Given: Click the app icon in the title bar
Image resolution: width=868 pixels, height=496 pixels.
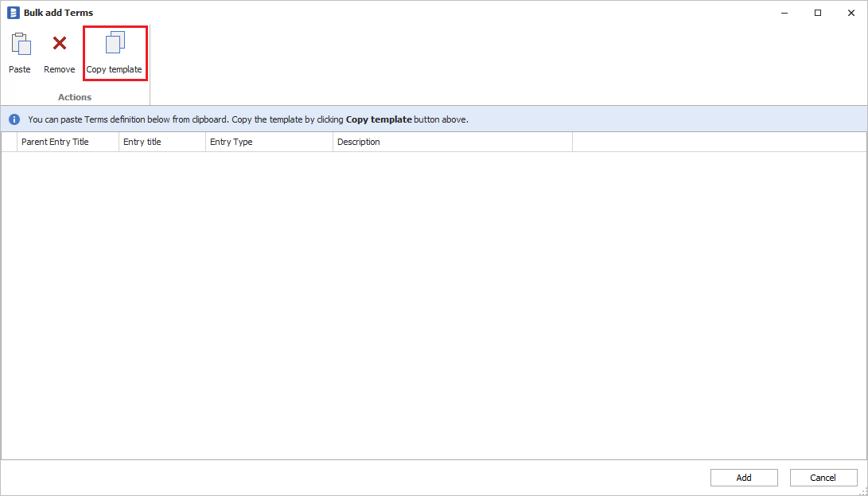Looking at the screenshot, I should point(13,13).
